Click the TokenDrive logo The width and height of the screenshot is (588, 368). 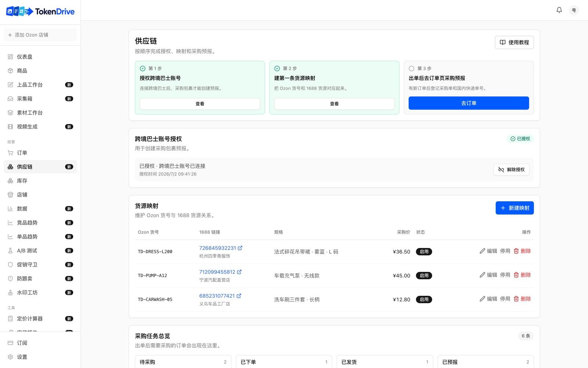[x=40, y=11]
